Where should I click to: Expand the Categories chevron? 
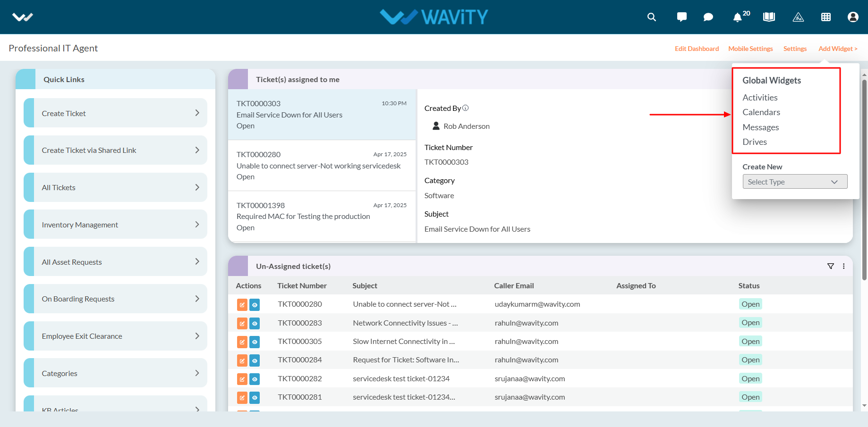197,373
